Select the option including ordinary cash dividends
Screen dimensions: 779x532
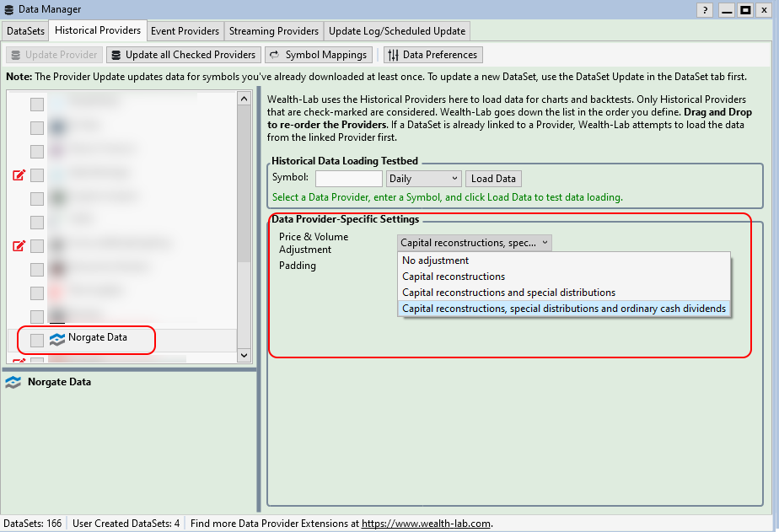[564, 309]
